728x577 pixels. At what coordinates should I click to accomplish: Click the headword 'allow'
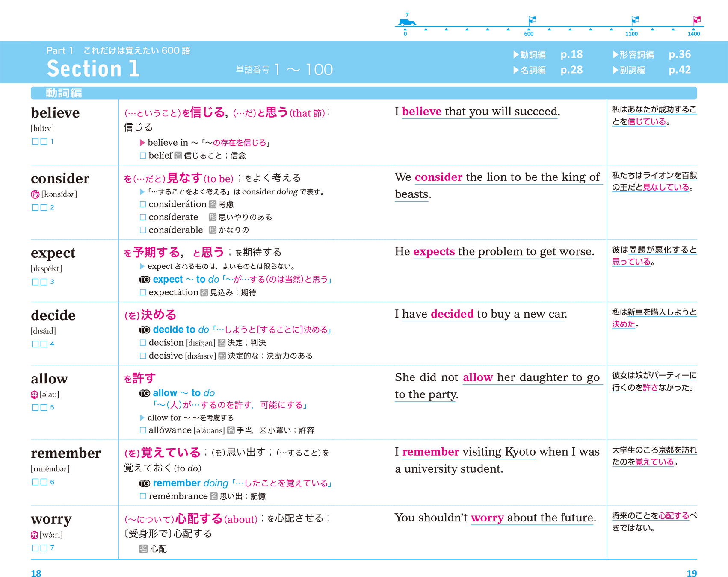tap(49, 379)
